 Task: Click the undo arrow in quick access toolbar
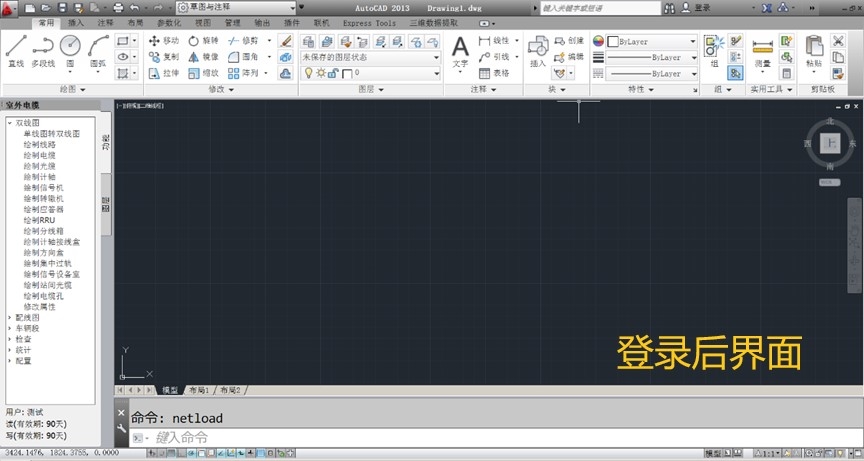[x=134, y=8]
